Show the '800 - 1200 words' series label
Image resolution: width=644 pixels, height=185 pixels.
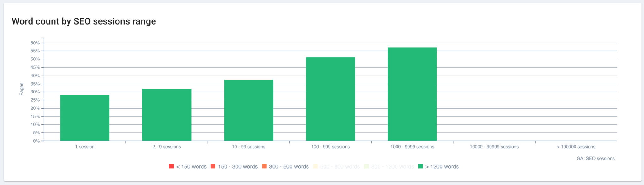coord(392,167)
